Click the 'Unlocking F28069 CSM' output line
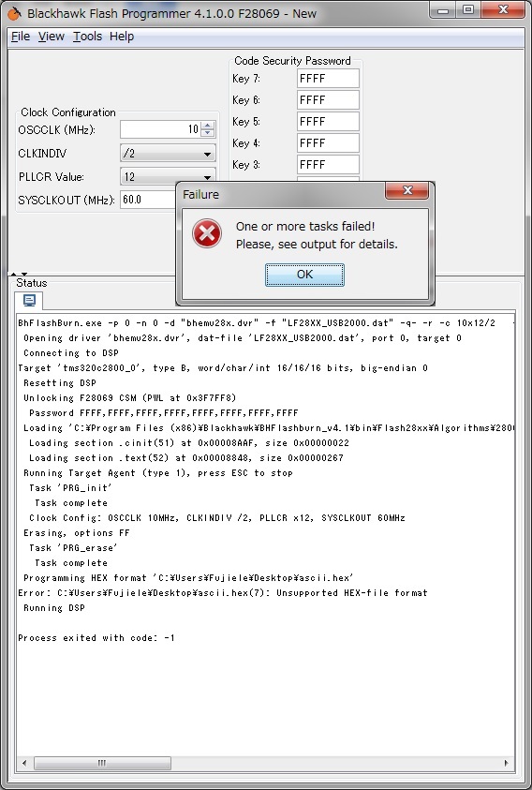 [130, 398]
